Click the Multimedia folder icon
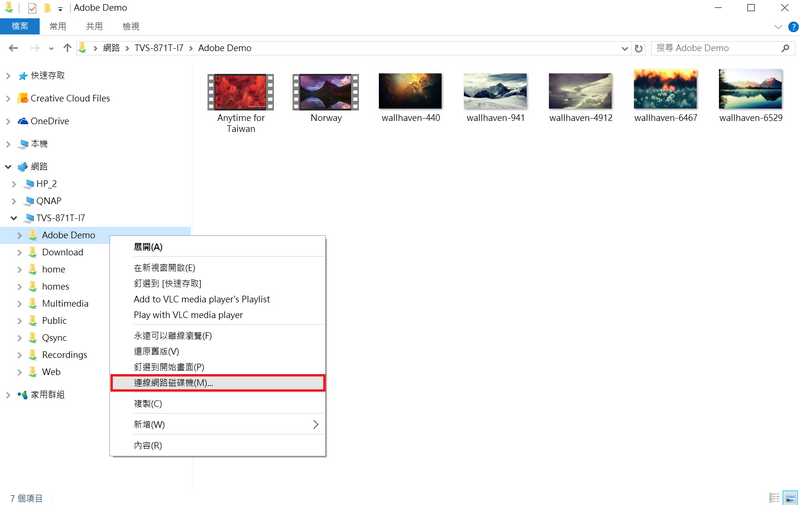This screenshot has height=505, width=800. [33, 304]
